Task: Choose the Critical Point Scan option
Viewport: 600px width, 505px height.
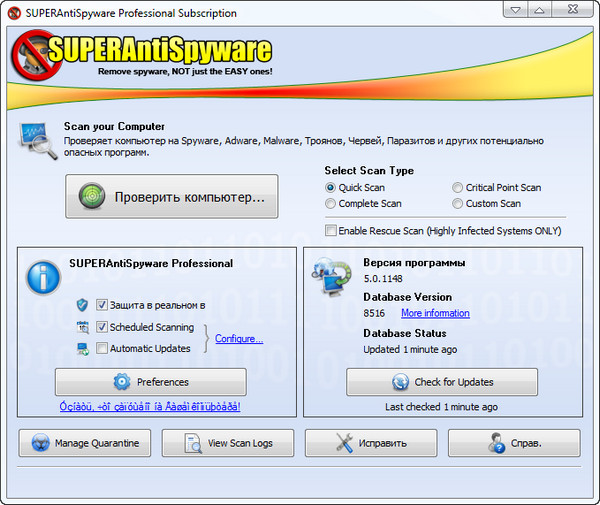Action: (457, 187)
